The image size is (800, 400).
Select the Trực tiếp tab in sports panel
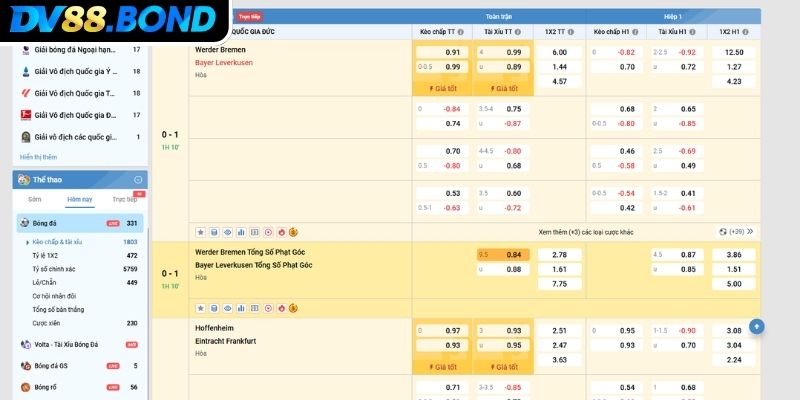[x=124, y=199]
